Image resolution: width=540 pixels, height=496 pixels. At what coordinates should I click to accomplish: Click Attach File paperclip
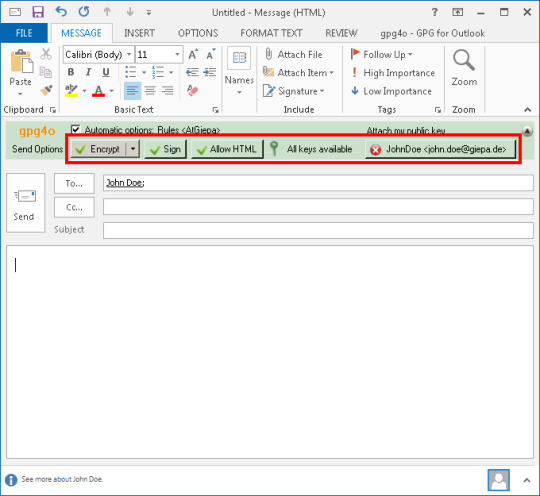click(x=293, y=54)
